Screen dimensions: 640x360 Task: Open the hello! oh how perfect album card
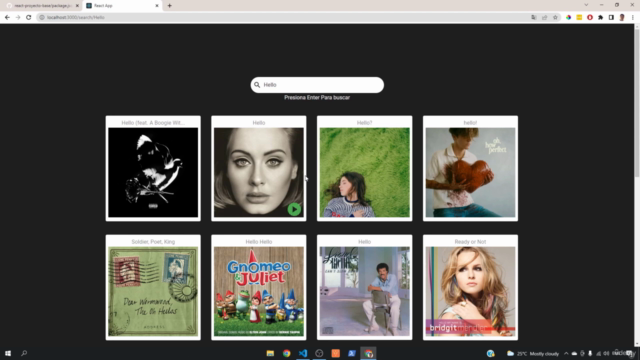pyautogui.click(x=470, y=169)
